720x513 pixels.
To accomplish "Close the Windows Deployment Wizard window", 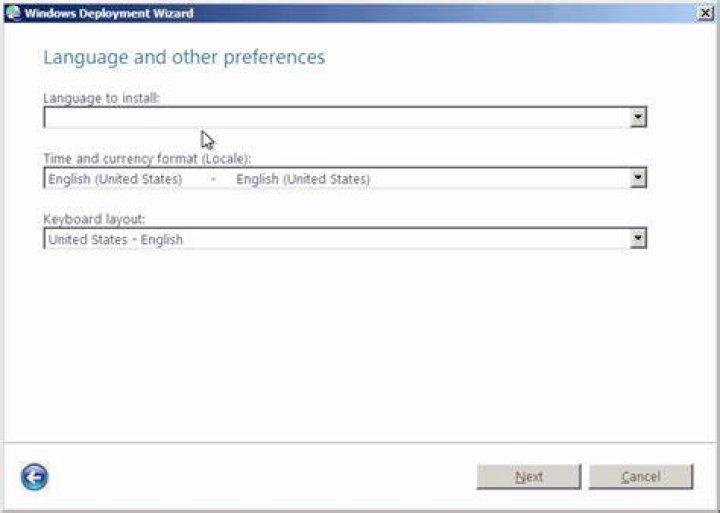I will point(705,13).
